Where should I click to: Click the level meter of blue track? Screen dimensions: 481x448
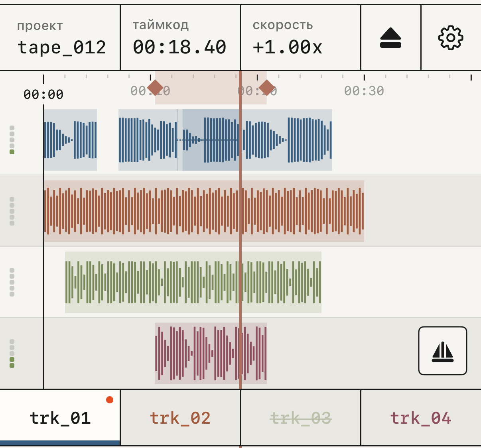pyautogui.click(x=12, y=140)
